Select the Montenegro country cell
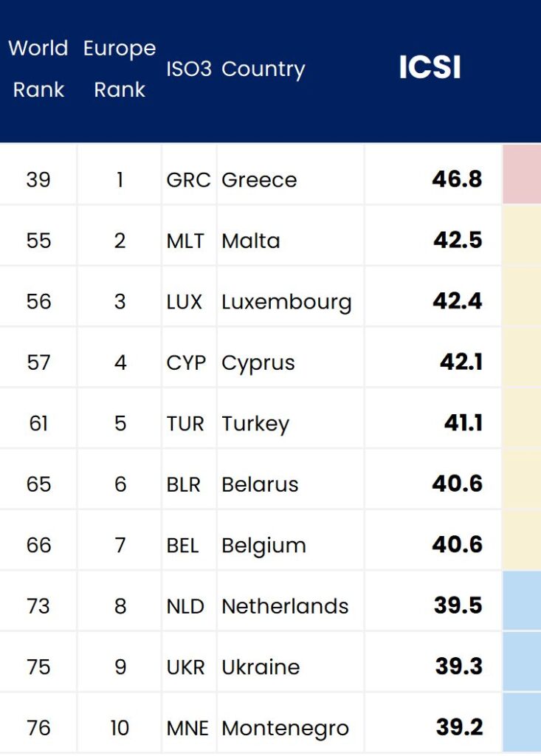Screen dimensions: 541x756 coord(285,728)
